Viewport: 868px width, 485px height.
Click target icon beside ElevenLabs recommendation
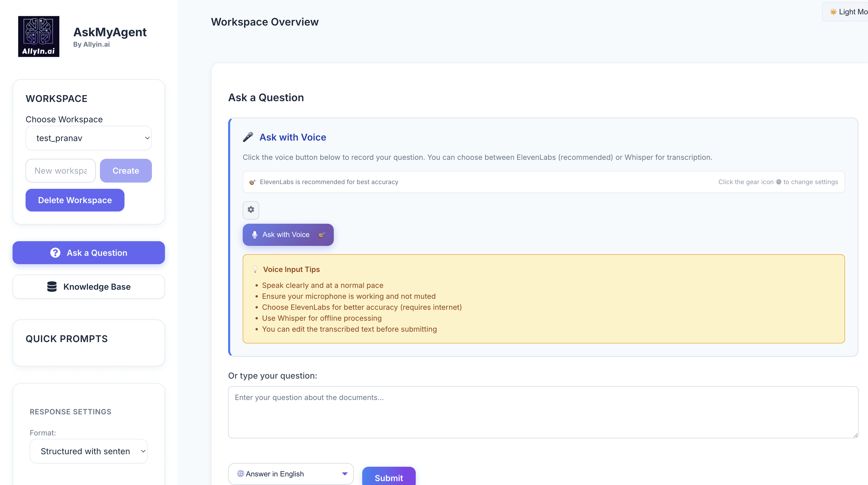(252, 182)
